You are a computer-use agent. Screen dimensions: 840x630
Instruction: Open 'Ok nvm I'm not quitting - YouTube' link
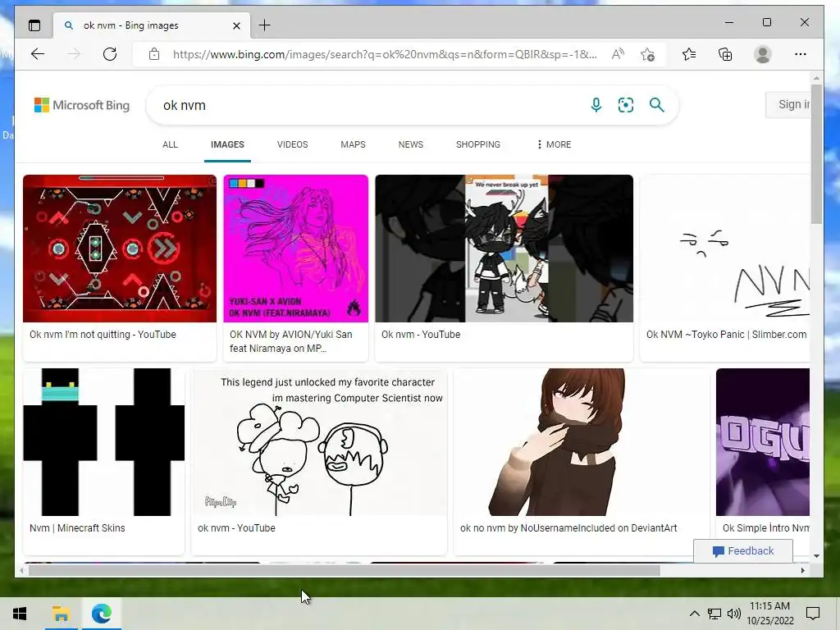(x=103, y=335)
